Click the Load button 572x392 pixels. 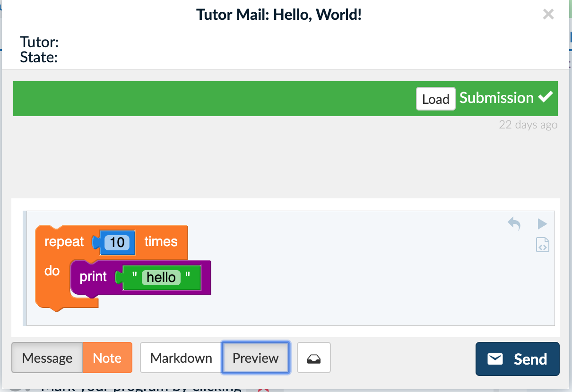[435, 99]
